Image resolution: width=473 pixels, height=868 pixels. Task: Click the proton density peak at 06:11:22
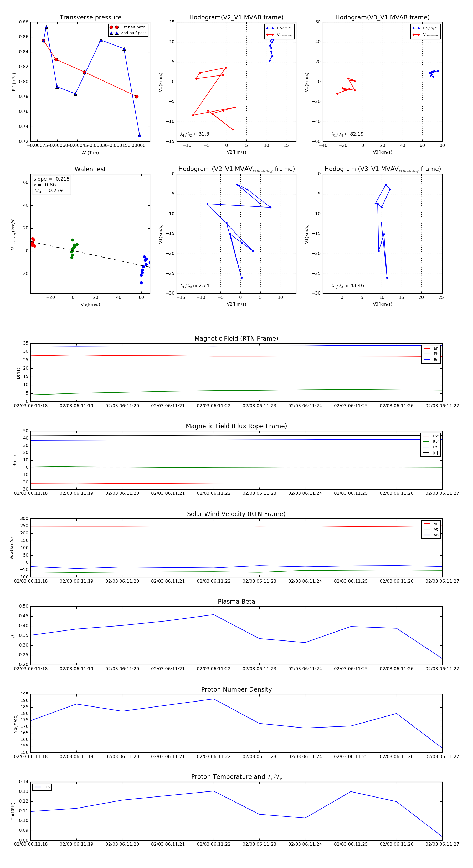click(x=213, y=699)
